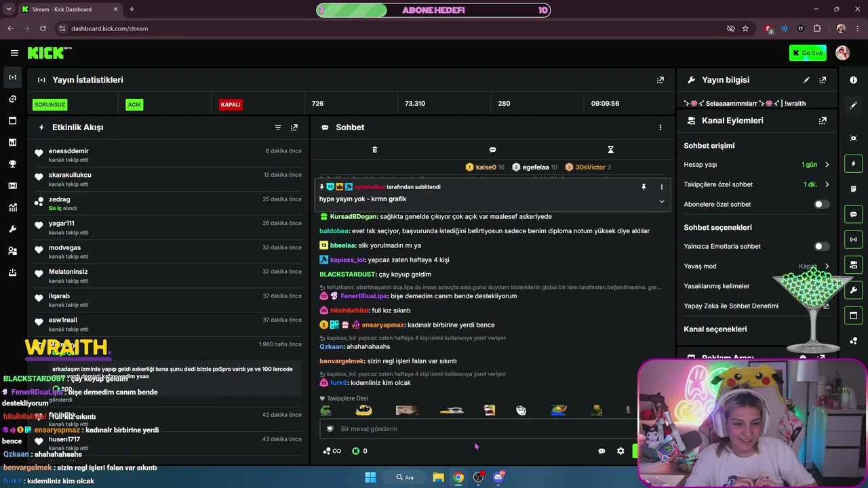Click leaderboard entry 30sVictor
Image resolution: width=868 pixels, height=488 pixels.
[x=588, y=167]
